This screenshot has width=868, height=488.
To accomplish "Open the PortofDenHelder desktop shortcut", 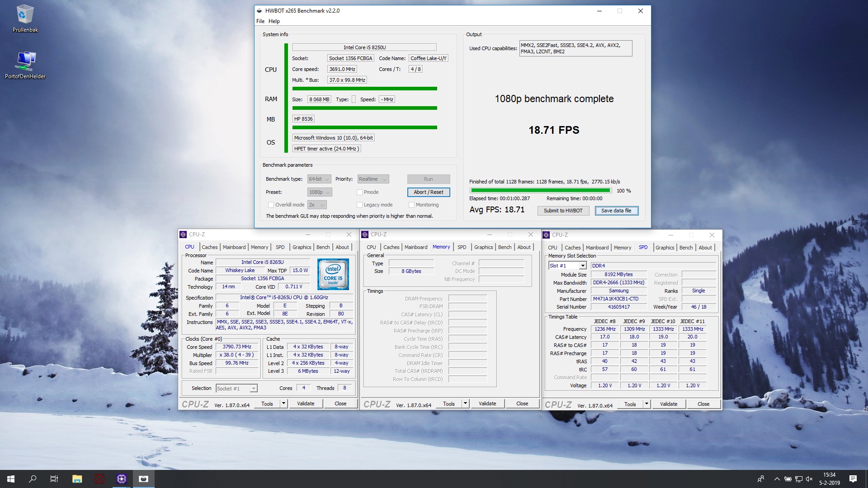I will tap(25, 65).
